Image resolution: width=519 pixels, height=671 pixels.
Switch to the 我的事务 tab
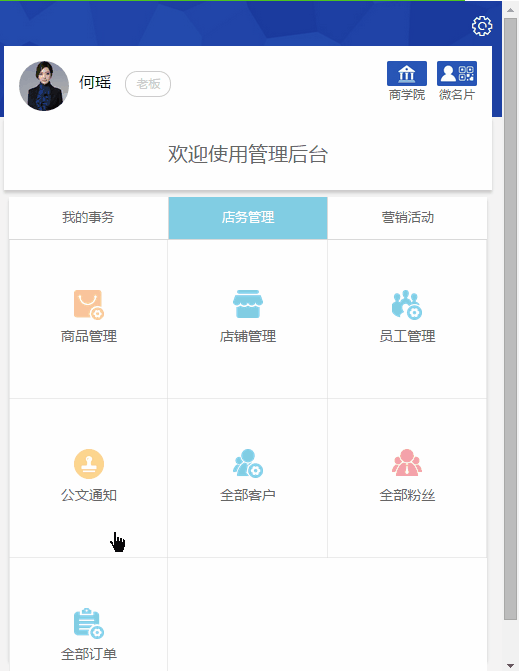pos(88,218)
